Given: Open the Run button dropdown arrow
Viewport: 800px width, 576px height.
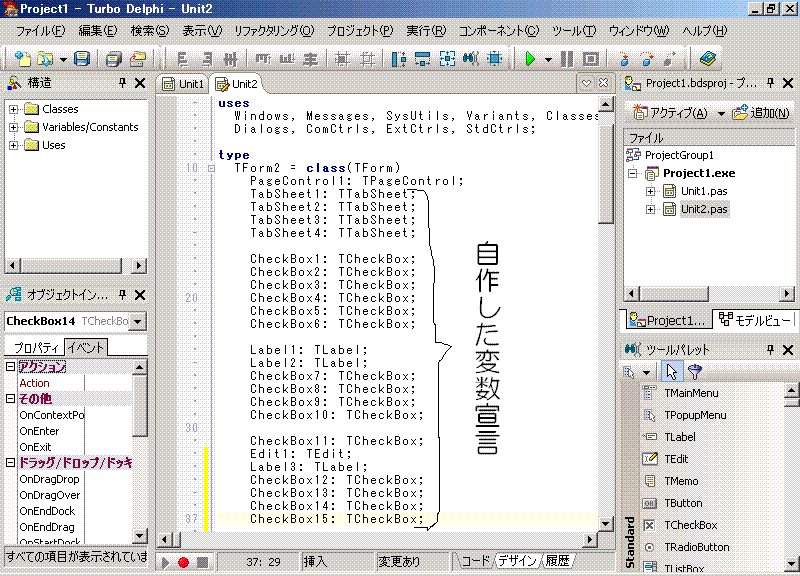Looking at the screenshot, I should [x=548, y=60].
